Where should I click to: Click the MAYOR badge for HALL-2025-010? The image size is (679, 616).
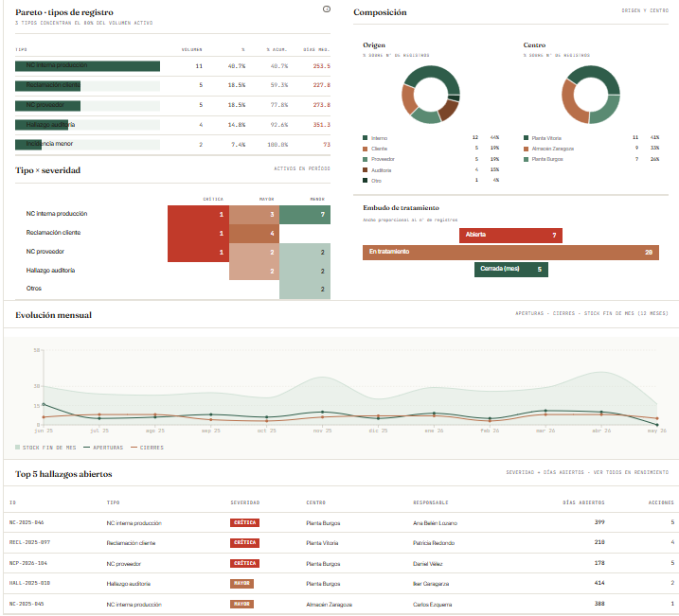(x=241, y=584)
